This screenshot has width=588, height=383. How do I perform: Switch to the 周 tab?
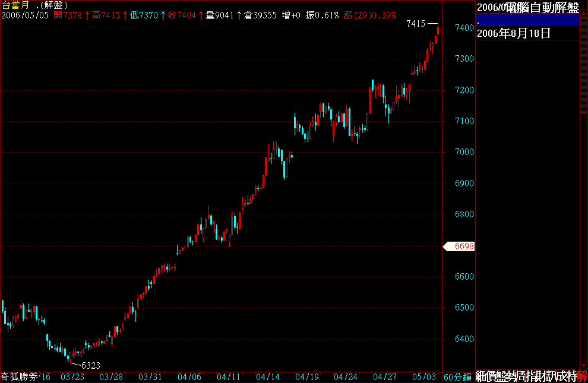[523, 376]
